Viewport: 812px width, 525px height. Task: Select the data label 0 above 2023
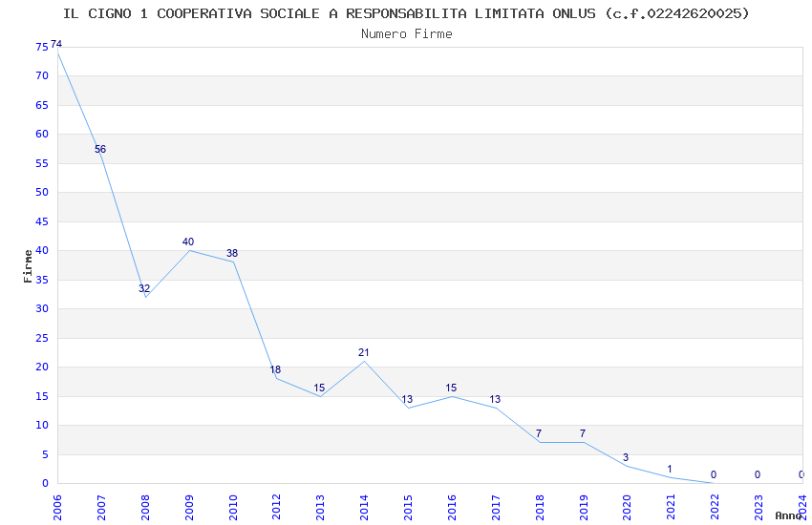pyautogui.click(x=758, y=474)
